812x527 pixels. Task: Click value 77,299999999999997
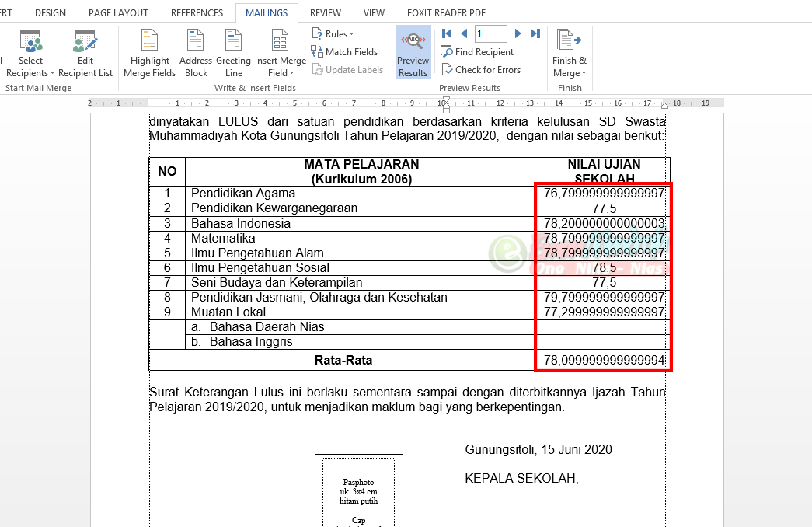pos(604,312)
